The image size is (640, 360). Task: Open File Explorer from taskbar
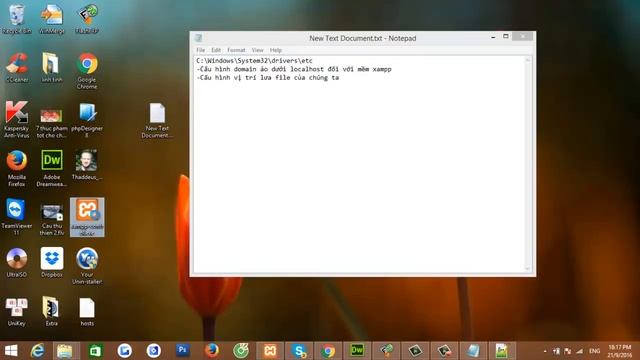[x=64, y=351]
